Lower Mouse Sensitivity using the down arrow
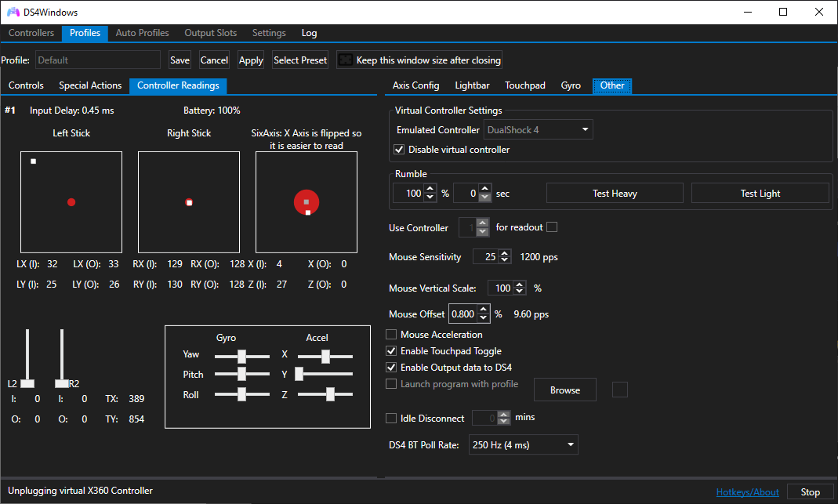Viewport: 838px width, 504px height. tap(505, 260)
